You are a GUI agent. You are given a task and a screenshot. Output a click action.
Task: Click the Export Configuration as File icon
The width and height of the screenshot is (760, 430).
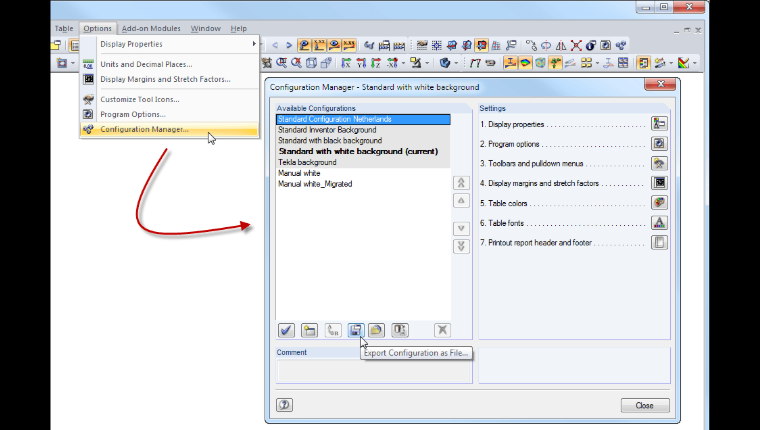tap(355, 330)
